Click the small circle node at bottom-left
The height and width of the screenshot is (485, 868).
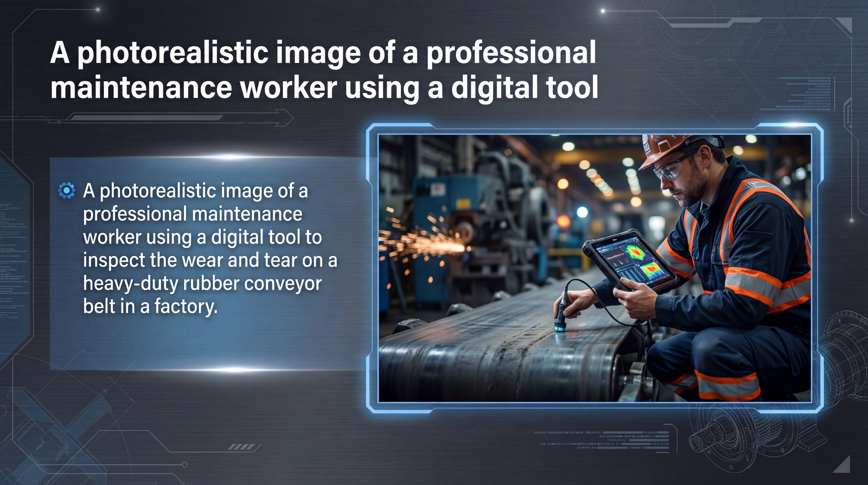coord(185,464)
